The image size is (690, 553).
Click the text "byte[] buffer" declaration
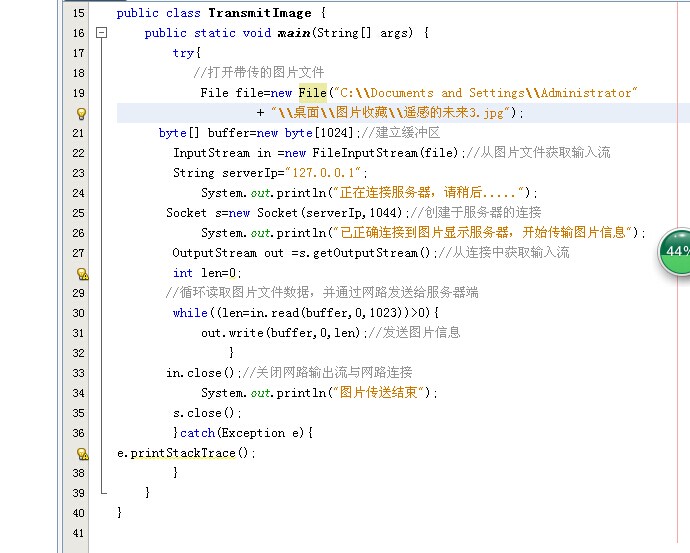click(x=202, y=133)
